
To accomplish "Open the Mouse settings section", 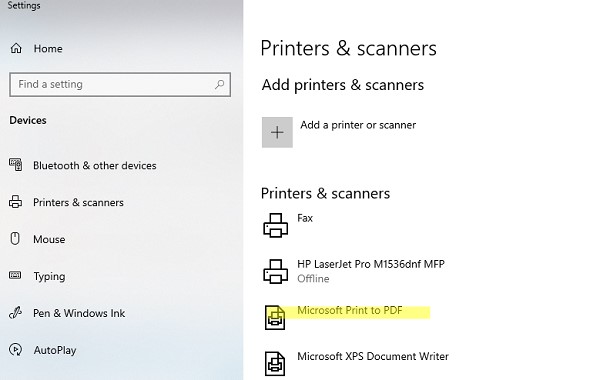I will 49,239.
